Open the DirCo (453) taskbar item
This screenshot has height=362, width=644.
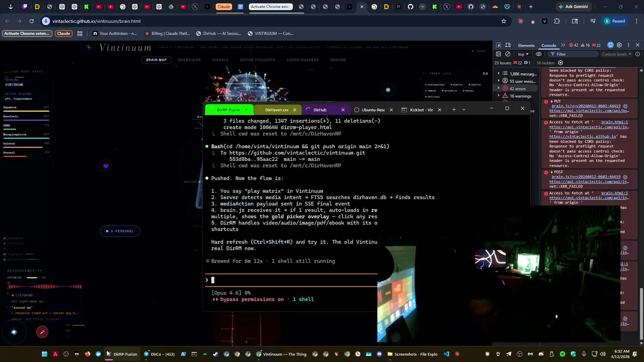coord(159,354)
